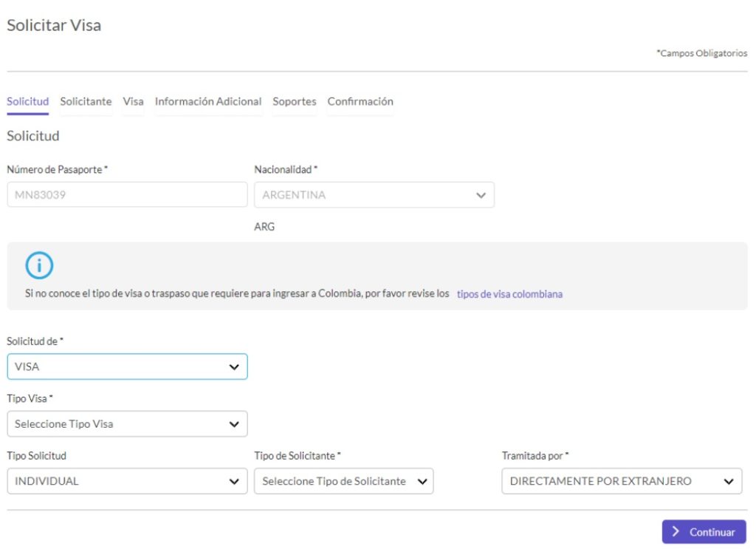
Task: Click the Solicitar Visa page heading
Action: click(54, 26)
